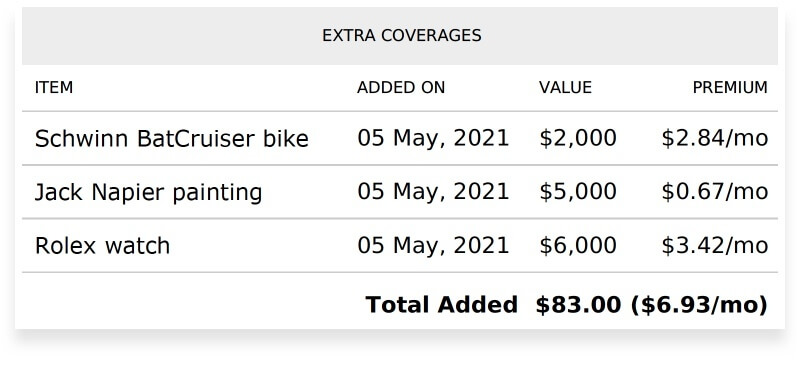Click the ($6.93/mo) monthly total

[699, 305]
